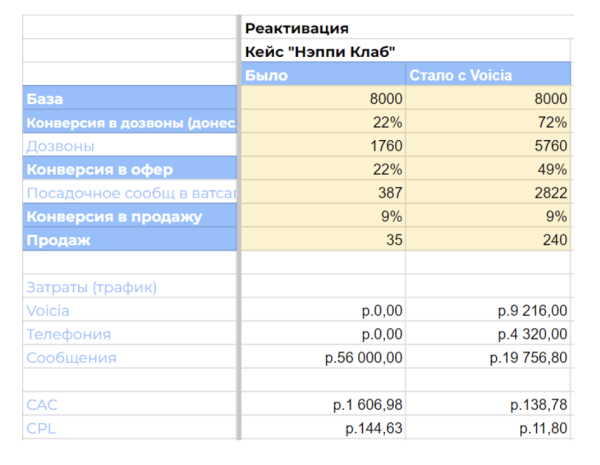Select the "Было" column header cell
Screen dimensions: 600x465
pos(322,75)
